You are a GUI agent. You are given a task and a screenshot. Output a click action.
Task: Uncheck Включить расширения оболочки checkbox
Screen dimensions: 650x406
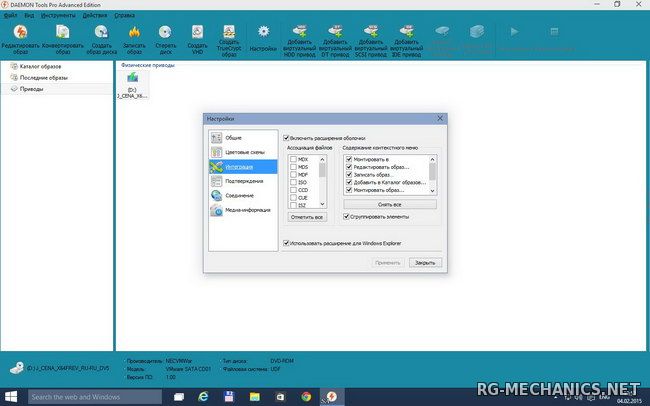[x=286, y=138]
